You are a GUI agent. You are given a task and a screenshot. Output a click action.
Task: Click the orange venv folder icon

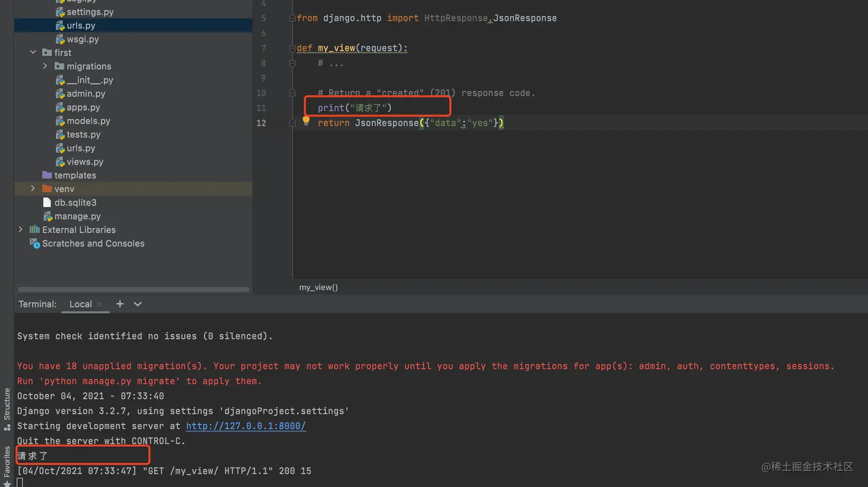tap(47, 189)
